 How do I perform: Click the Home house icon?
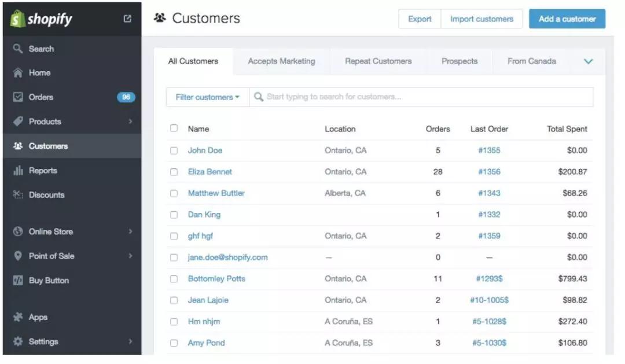(18, 73)
